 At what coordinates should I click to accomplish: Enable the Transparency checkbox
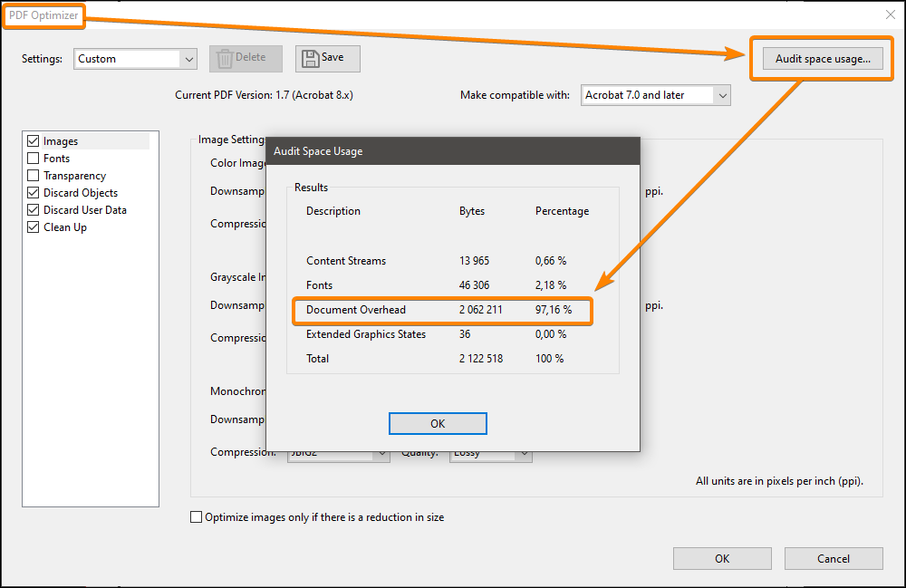tap(33, 175)
